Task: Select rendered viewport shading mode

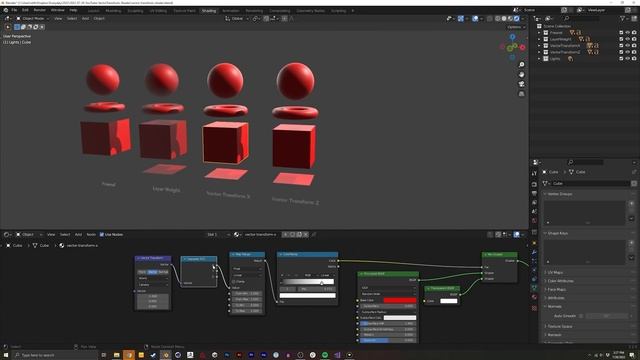Action: point(517,18)
